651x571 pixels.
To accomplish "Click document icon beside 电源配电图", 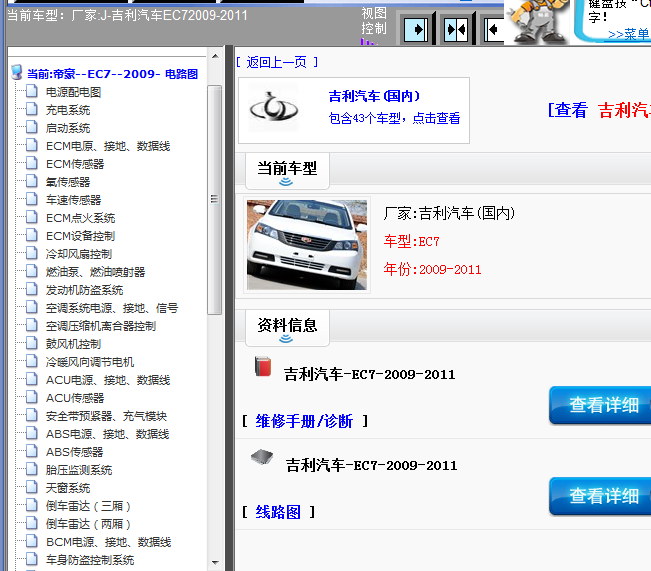I will click(32, 91).
